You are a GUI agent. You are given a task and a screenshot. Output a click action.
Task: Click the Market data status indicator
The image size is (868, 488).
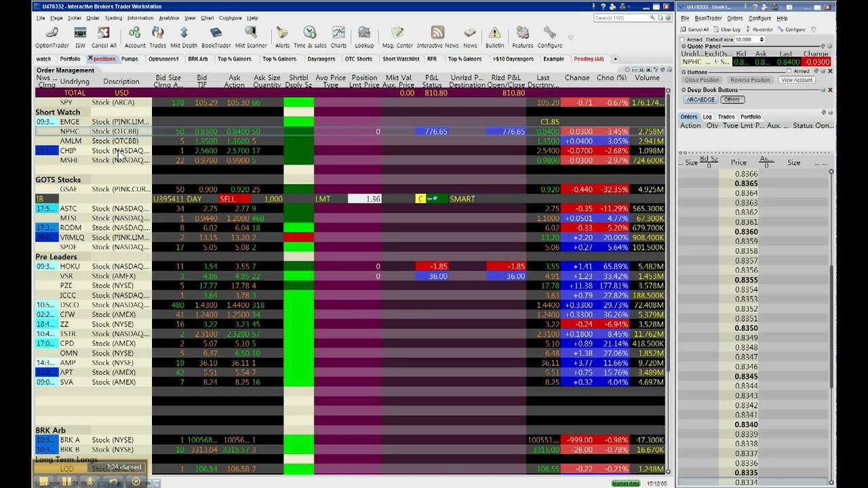pos(626,483)
